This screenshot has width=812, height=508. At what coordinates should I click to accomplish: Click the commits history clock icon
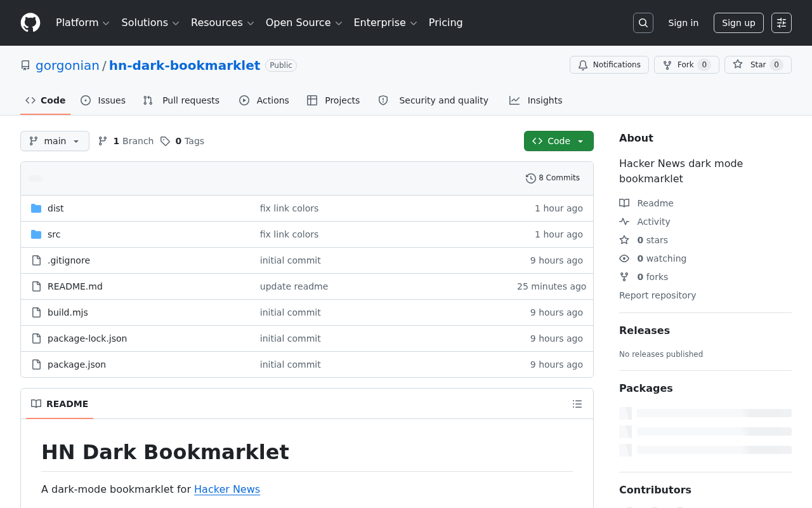click(531, 178)
